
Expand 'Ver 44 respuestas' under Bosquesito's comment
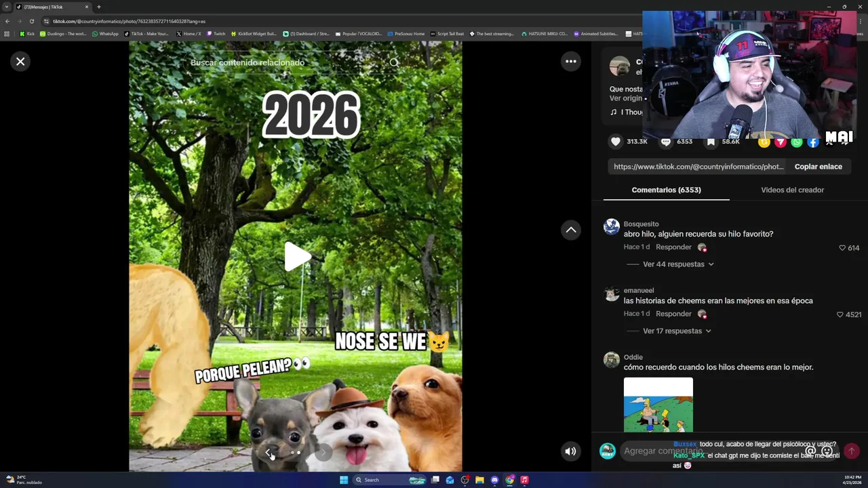point(678,264)
